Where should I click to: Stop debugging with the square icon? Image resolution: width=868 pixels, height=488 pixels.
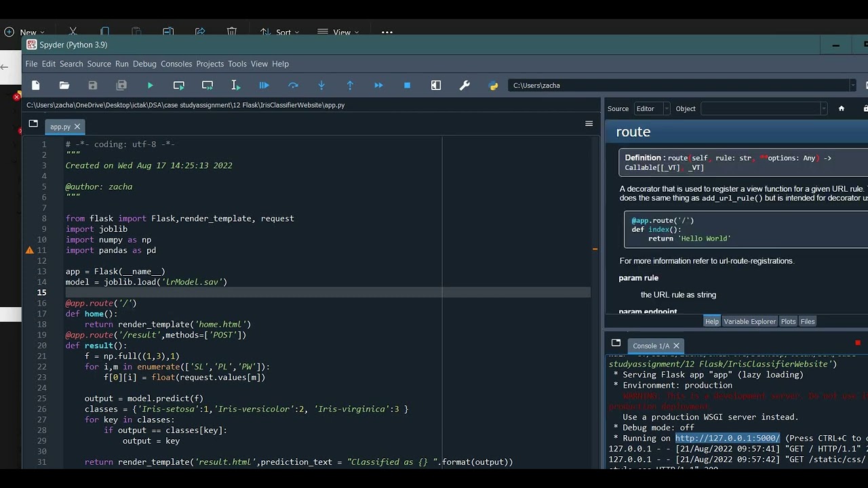pos(407,85)
